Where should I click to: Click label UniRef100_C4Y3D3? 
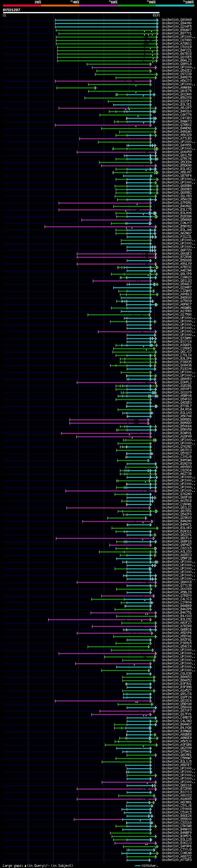point(177,118)
